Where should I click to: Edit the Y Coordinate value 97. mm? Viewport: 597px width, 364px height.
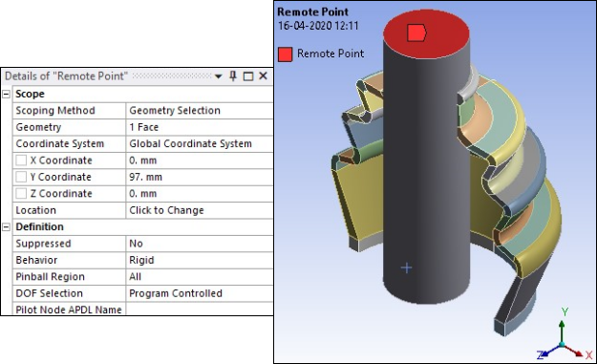(200, 177)
